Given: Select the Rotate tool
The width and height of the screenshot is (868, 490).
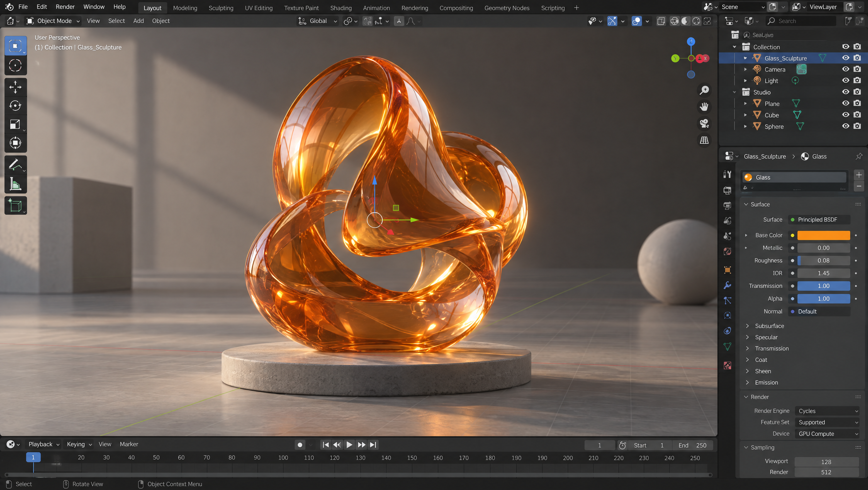Looking at the screenshot, I should pyautogui.click(x=15, y=105).
